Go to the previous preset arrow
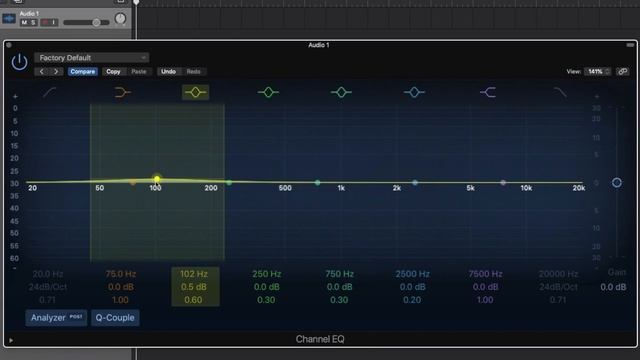The image size is (640, 360). coord(42,71)
